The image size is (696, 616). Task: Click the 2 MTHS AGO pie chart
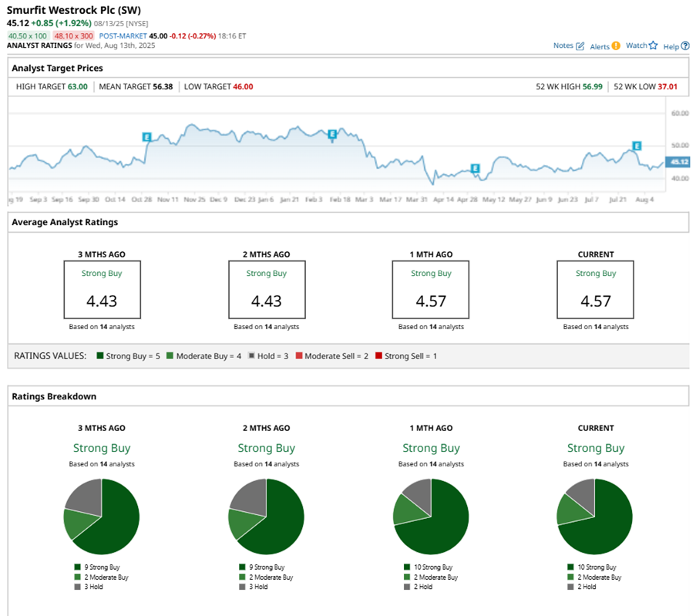click(267, 517)
